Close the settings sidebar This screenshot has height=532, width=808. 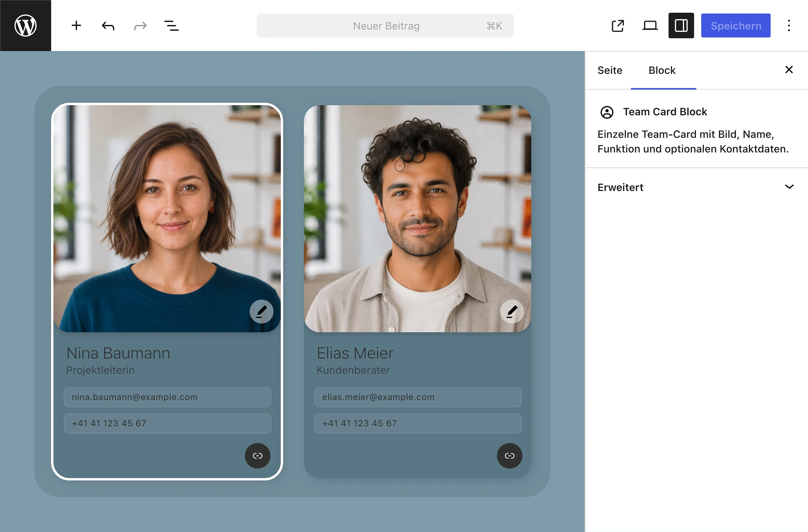(x=789, y=70)
